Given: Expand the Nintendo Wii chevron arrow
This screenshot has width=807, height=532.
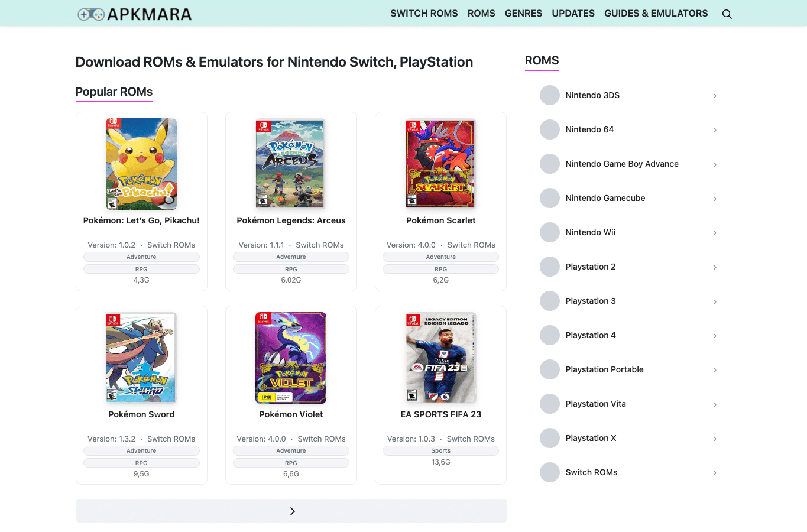Looking at the screenshot, I should point(715,233).
